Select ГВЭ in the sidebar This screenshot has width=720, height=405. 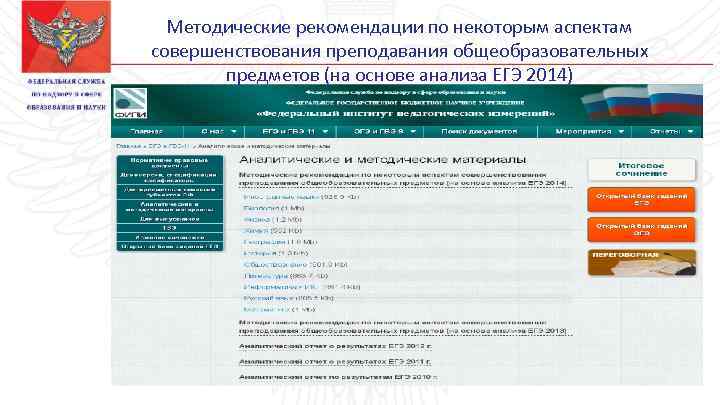coord(169,228)
